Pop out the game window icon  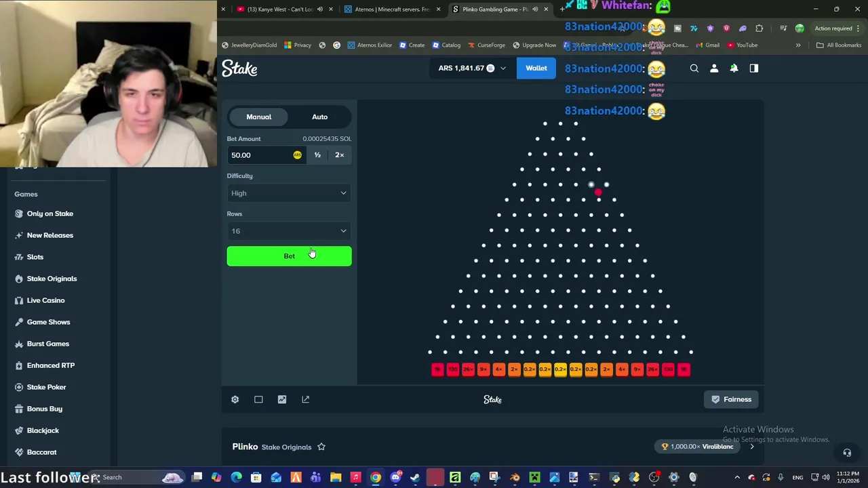click(x=305, y=399)
